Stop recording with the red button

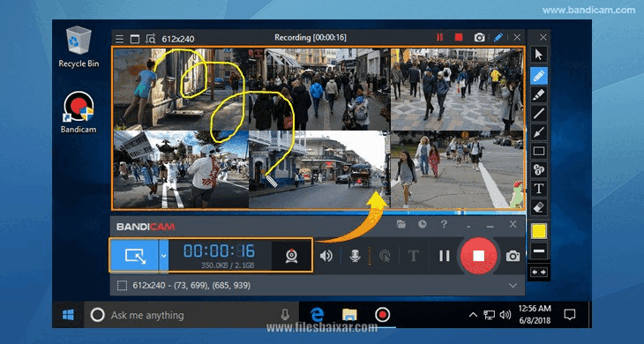coord(478,256)
